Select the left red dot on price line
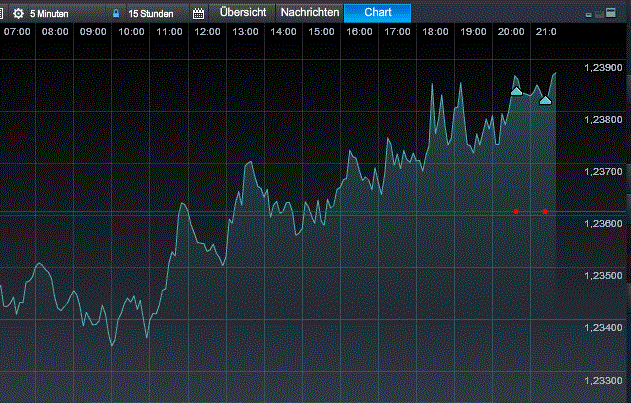This screenshot has height=403, width=631. (515, 212)
